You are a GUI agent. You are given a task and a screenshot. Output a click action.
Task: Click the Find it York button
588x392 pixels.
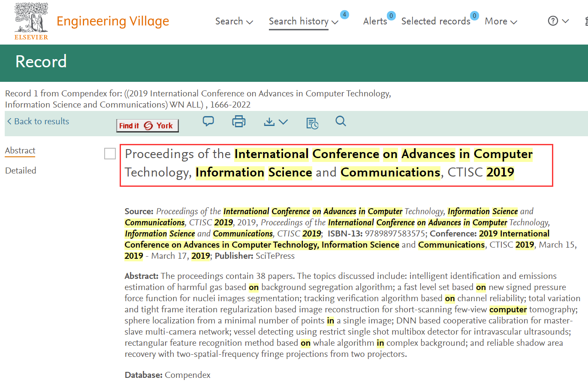coord(147,126)
